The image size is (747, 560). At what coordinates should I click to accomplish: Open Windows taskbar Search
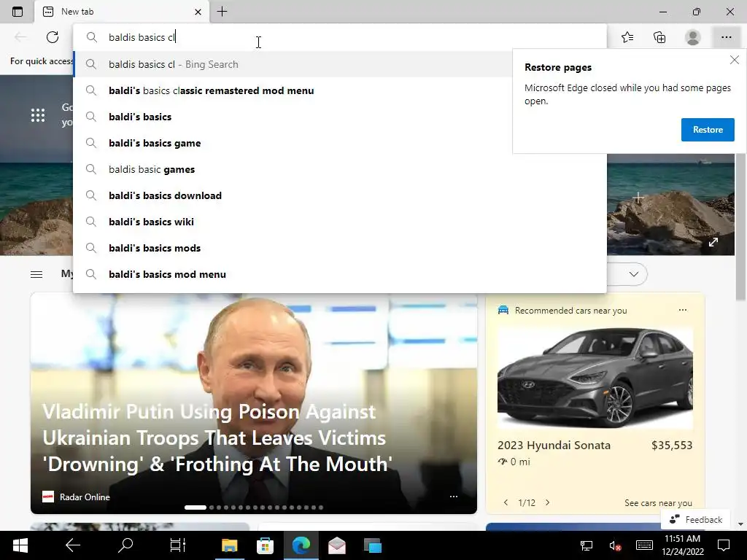pos(125,545)
